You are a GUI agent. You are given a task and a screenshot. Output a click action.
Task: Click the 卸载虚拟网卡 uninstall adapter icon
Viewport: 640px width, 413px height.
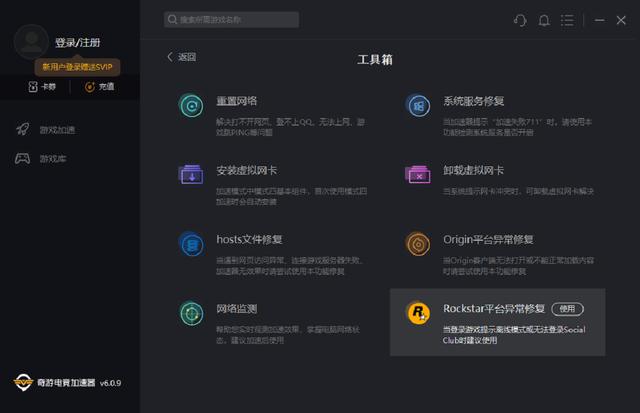point(418,175)
